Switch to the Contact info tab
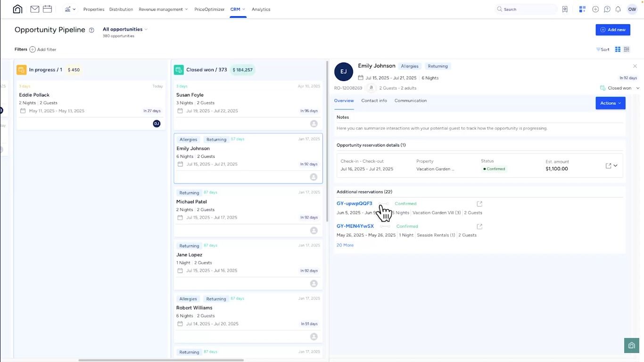Viewport: 644px width, 362px height. click(x=374, y=101)
